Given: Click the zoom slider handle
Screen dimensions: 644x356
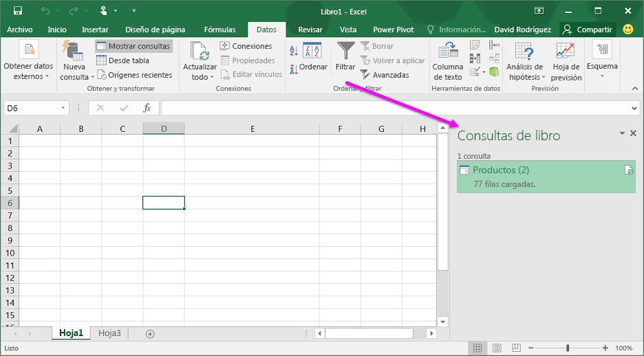Looking at the screenshot, I should coord(568,348).
